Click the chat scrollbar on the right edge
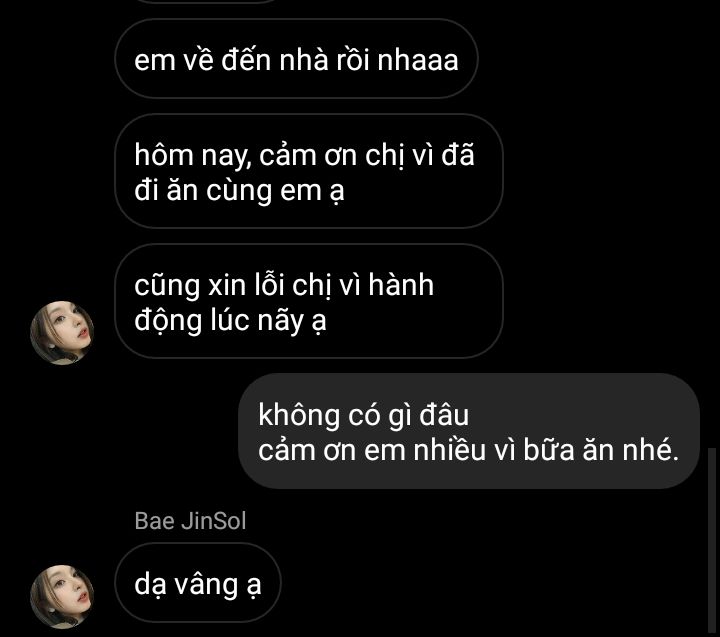This screenshot has height=637, width=720. pos(711,542)
